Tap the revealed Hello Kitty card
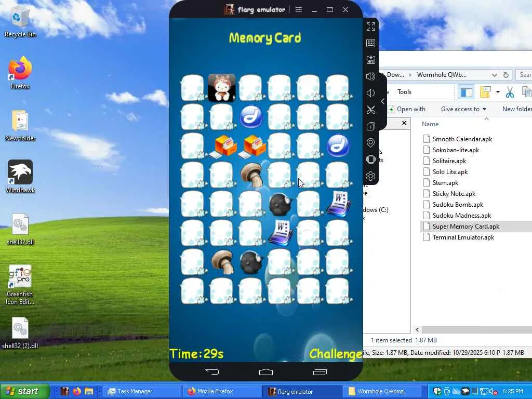The height and width of the screenshot is (399, 532). (221, 88)
